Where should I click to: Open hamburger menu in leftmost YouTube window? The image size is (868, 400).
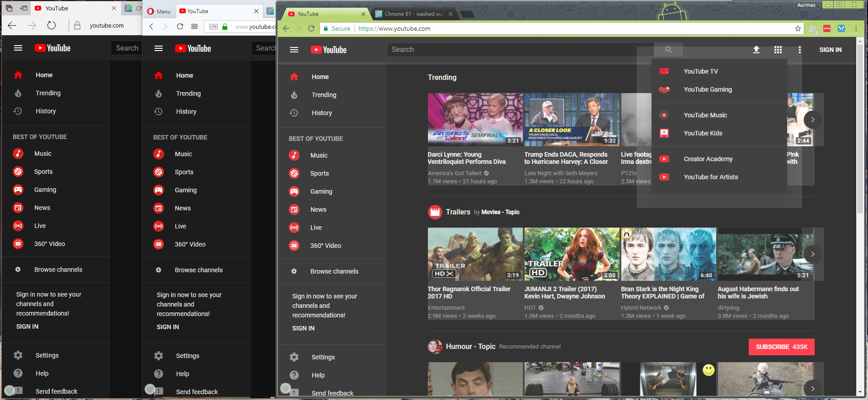18,48
